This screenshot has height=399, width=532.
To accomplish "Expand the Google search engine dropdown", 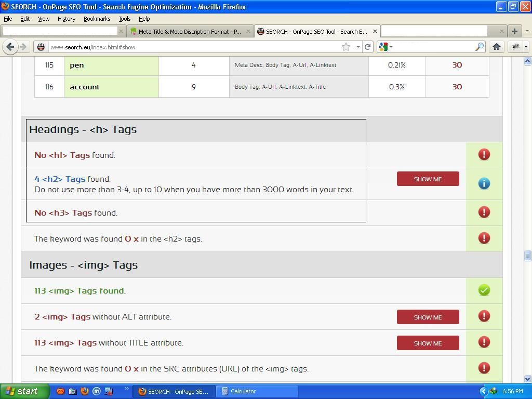I will click(x=386, y=47).
